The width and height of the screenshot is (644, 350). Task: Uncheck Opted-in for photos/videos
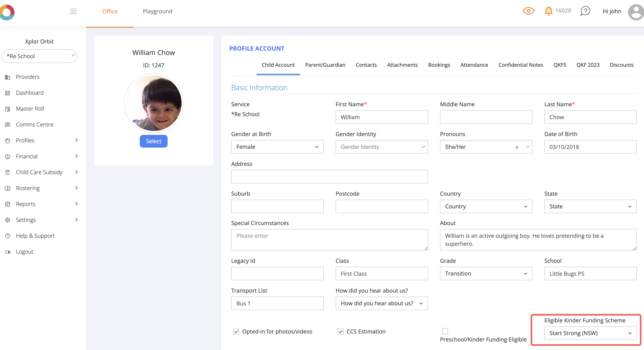[x=236, y=332]
